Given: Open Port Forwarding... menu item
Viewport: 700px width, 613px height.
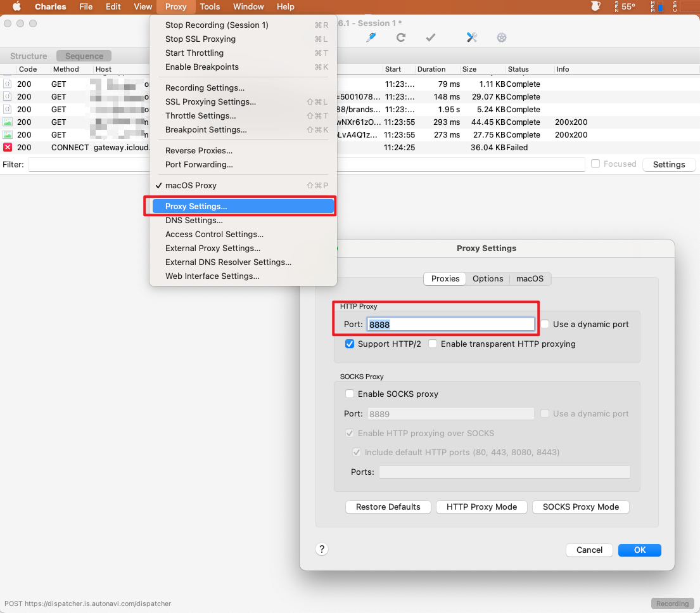Looking at the screenshot, I should click(x=243, y=164).
